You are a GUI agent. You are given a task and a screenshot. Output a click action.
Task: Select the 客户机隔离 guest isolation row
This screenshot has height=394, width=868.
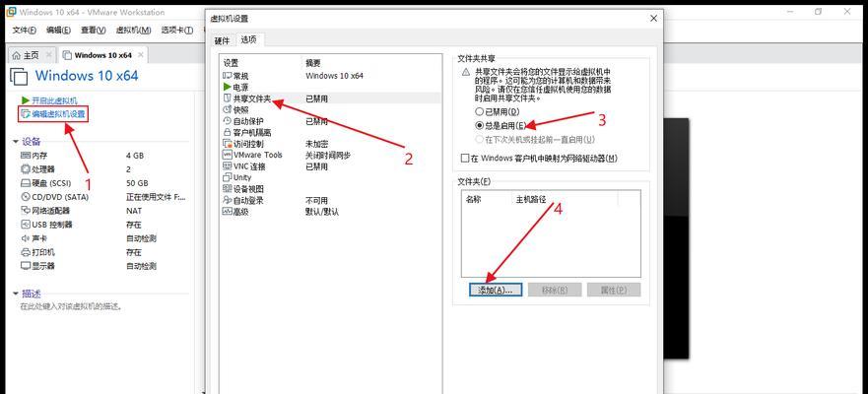[x=330, y=132]
